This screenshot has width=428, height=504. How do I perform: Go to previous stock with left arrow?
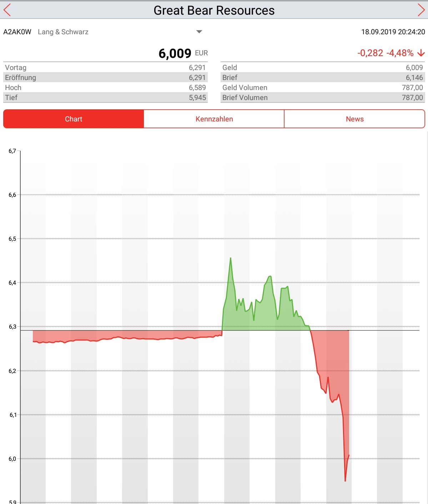(x=7, y=10)
